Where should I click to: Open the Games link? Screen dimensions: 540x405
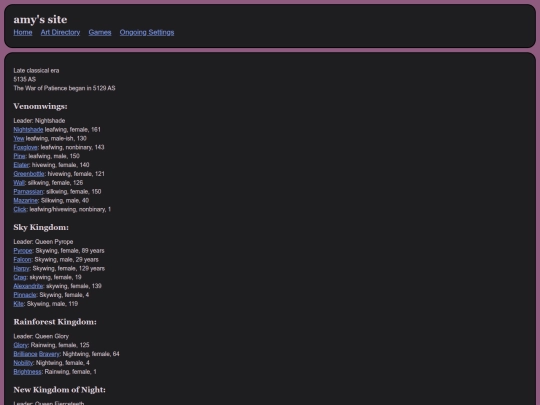(x=100, y=32)
